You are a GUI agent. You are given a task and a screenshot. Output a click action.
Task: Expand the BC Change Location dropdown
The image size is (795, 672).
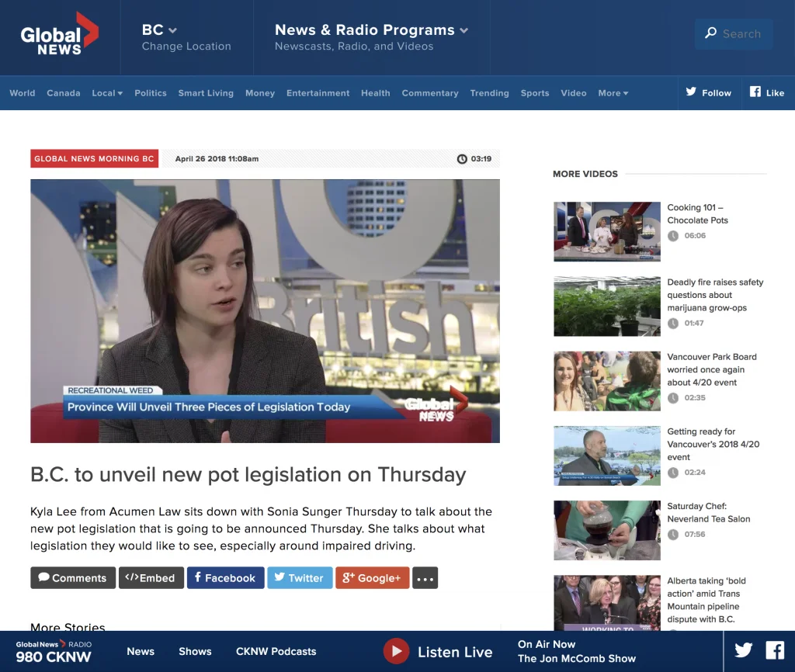pos(186,37)
